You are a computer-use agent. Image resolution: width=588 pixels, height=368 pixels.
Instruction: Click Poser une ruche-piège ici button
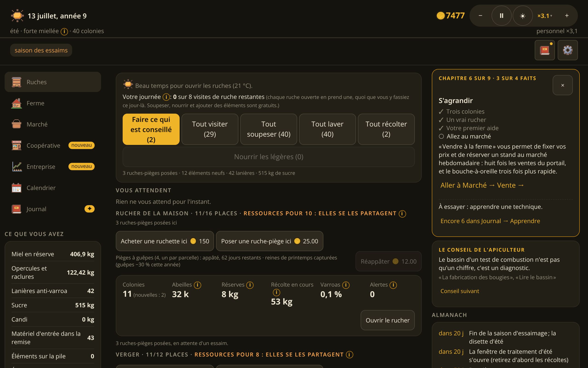(270, 241)
